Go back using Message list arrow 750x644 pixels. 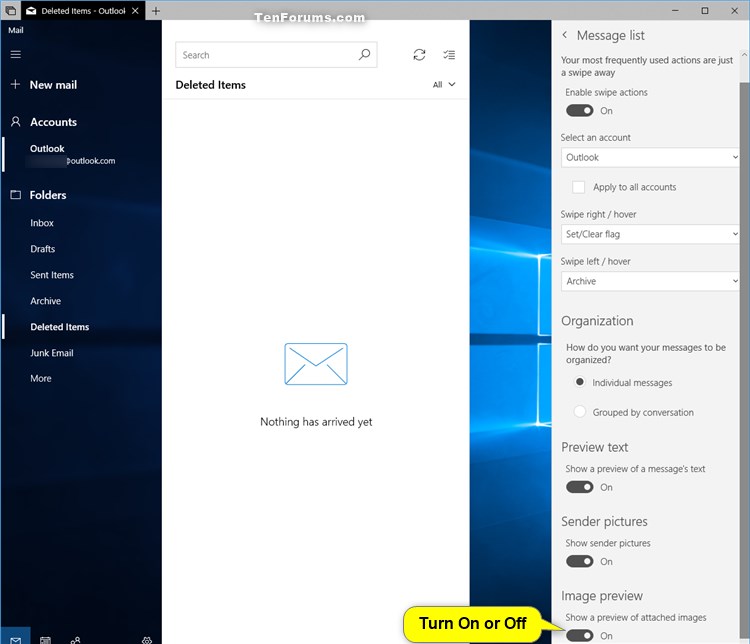[565, 35]
